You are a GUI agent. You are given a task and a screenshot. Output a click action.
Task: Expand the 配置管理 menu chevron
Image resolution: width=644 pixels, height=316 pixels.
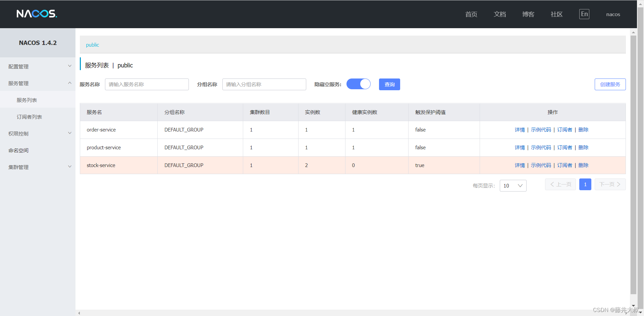pyautogui.click(x=70, y=66)
